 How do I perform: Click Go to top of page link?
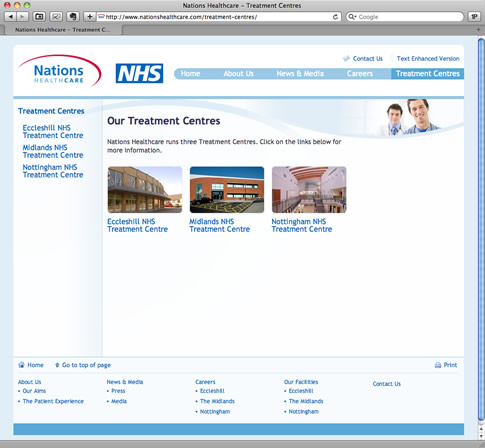click(86, 365)
